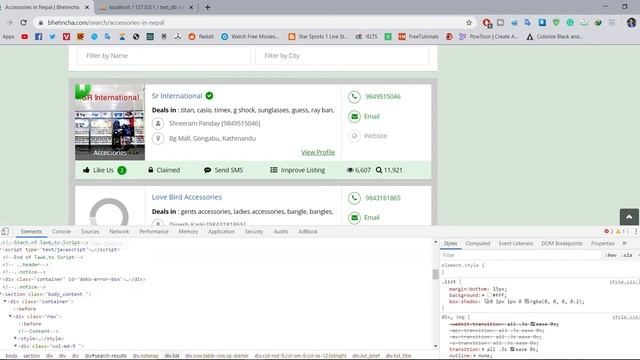Open the Love Bird Accessories listing title
This screenshot has width=640, height=360.
coord(187,197)
